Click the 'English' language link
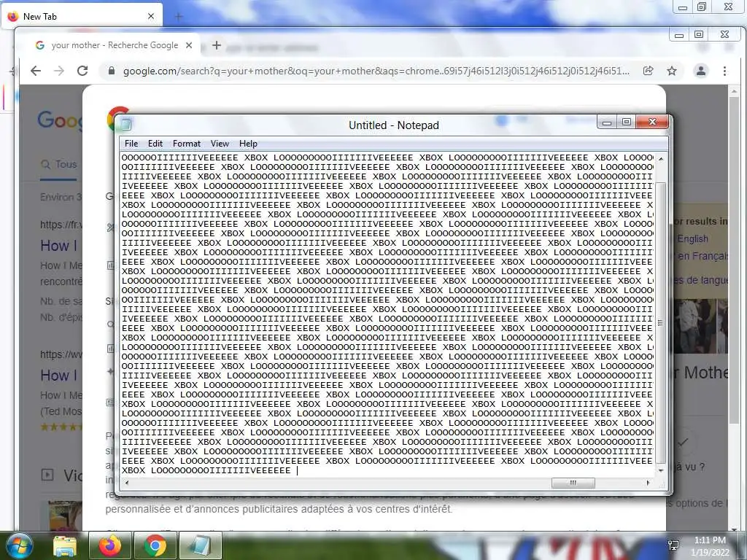Screen dimensions: 747x560 tap(693, 238)
